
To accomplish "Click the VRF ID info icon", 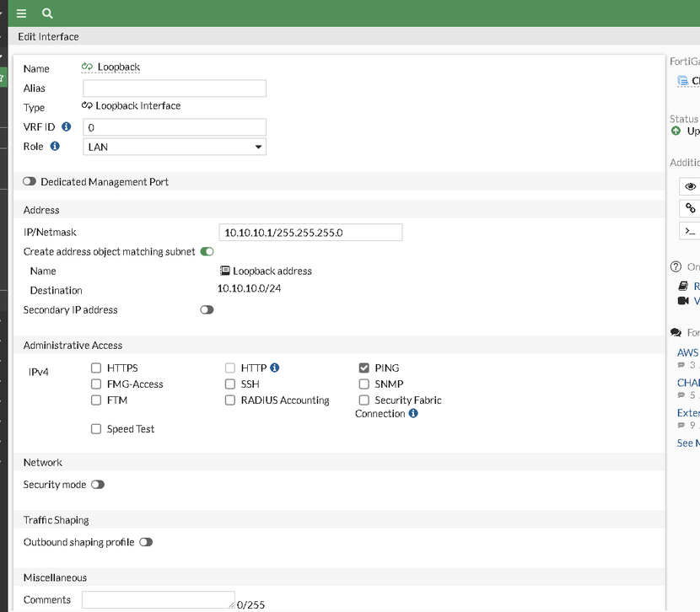I will click(66, 126).
